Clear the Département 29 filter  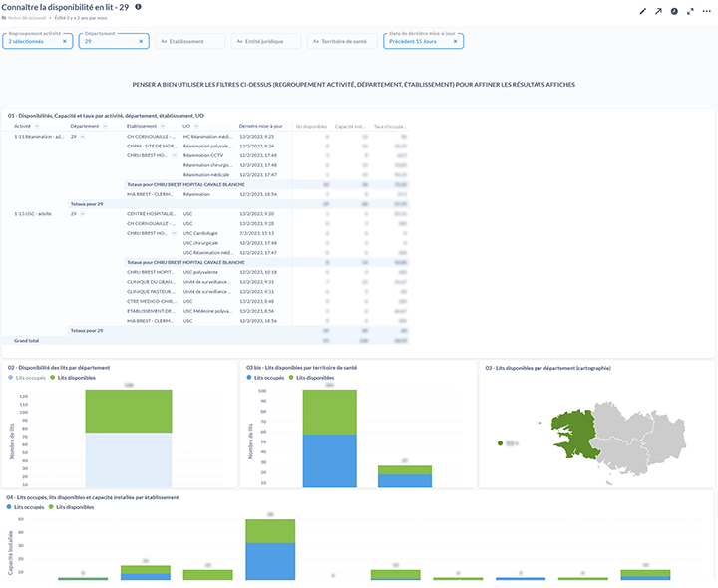click(141, 41)
